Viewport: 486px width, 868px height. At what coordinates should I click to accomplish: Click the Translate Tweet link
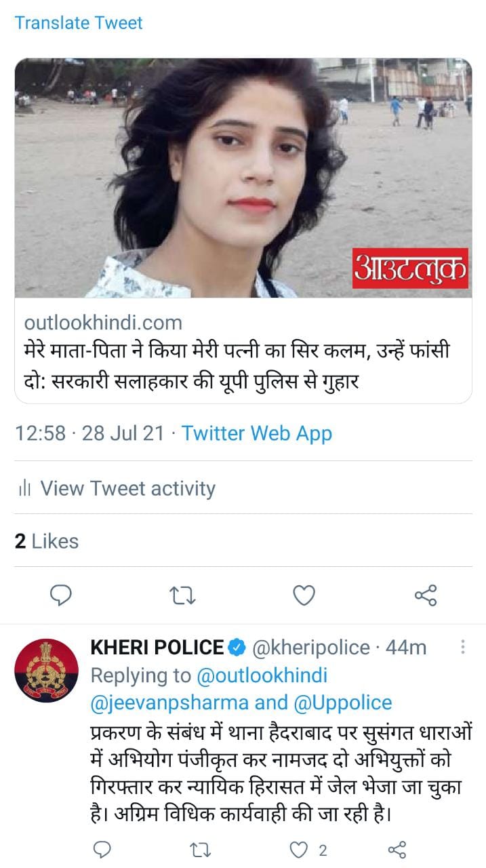[x=79, y=22]
